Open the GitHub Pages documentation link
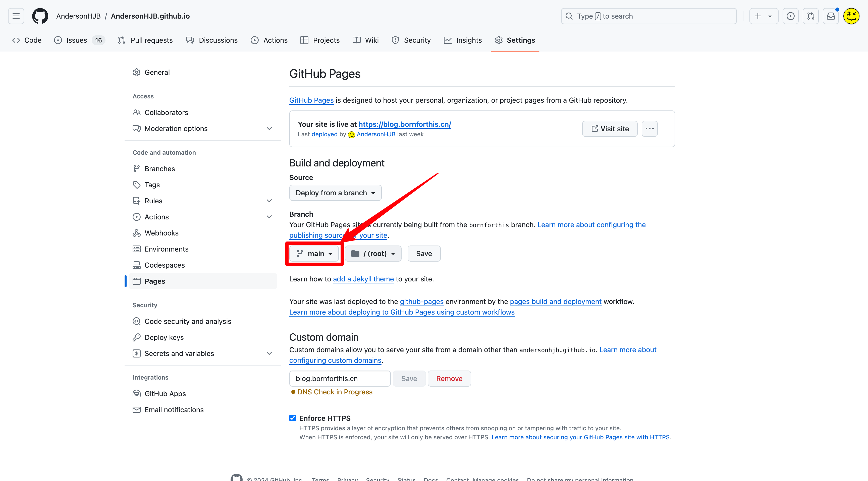Screen dimensions: 868x481 pos(311,100)
